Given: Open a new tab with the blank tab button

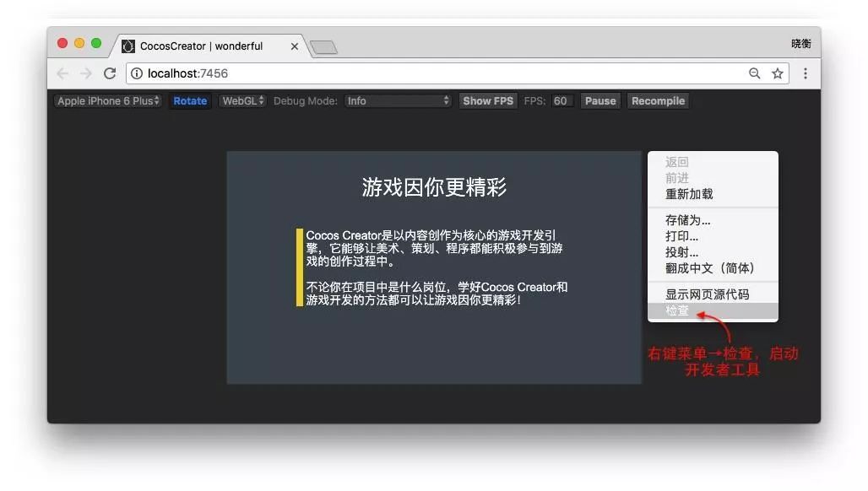Looking at the screenshot, I should 324,47.
